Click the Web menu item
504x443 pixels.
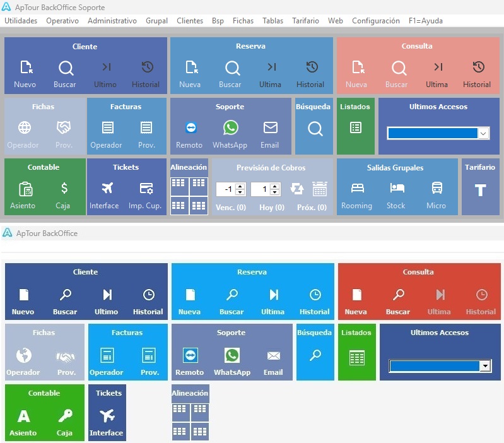335,21
